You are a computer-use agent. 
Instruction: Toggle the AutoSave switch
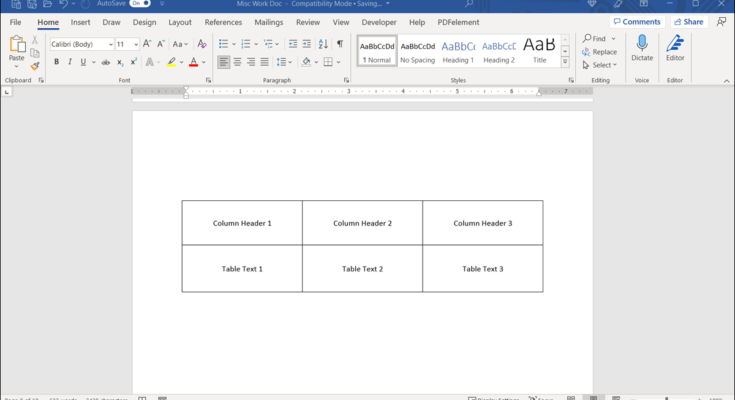140,4
